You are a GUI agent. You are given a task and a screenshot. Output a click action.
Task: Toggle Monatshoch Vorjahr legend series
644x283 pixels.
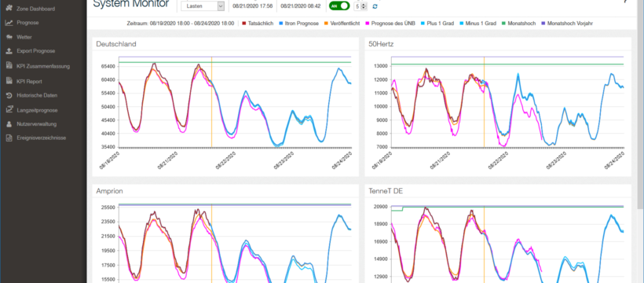567,24
